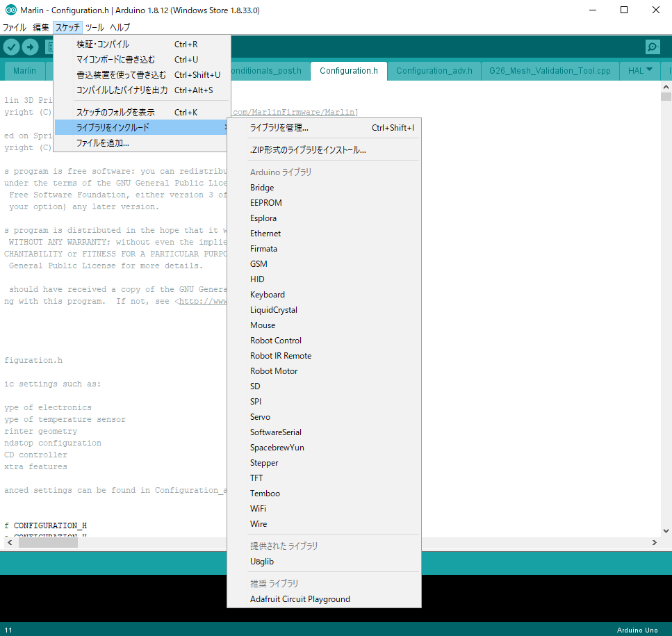Click the horizontal scrollbar thumb
The image size is (672, 636).
[x=48, y=543]
